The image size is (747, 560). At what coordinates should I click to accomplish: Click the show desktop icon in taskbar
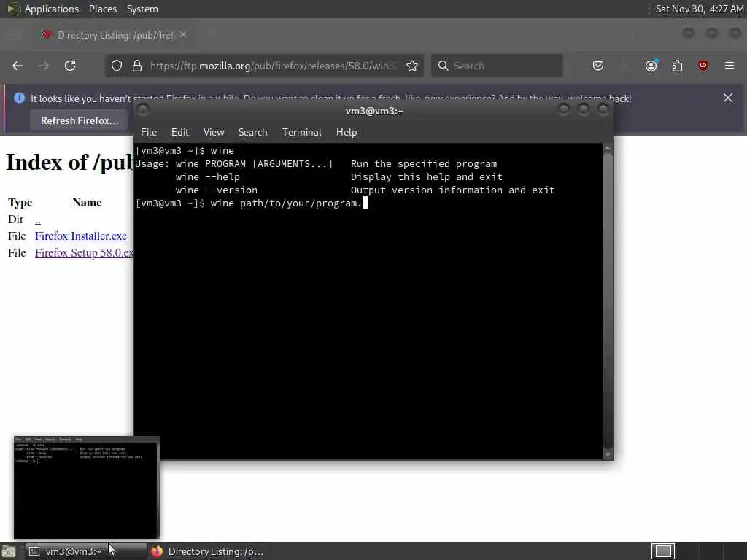point(9,552)
